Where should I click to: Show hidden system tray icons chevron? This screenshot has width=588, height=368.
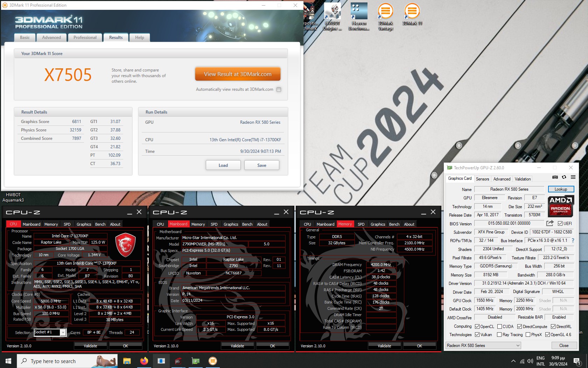[x=513, y=361]
